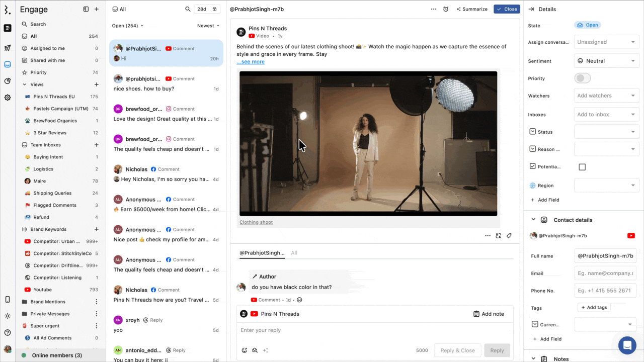The width and height of the screenshot is (644, 362).
Task: Click the snooze alarm clock icon
Action: 446,9
